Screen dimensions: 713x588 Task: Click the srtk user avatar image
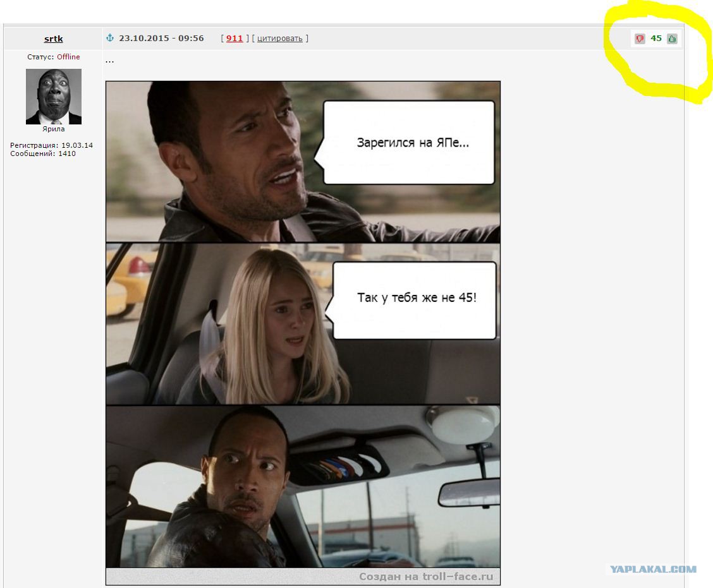pos(54,97)
